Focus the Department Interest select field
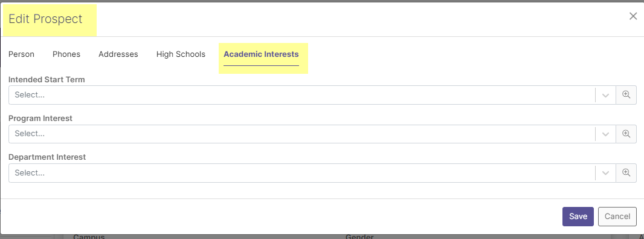This screenshot has width=644, height=239. [302, 173]
